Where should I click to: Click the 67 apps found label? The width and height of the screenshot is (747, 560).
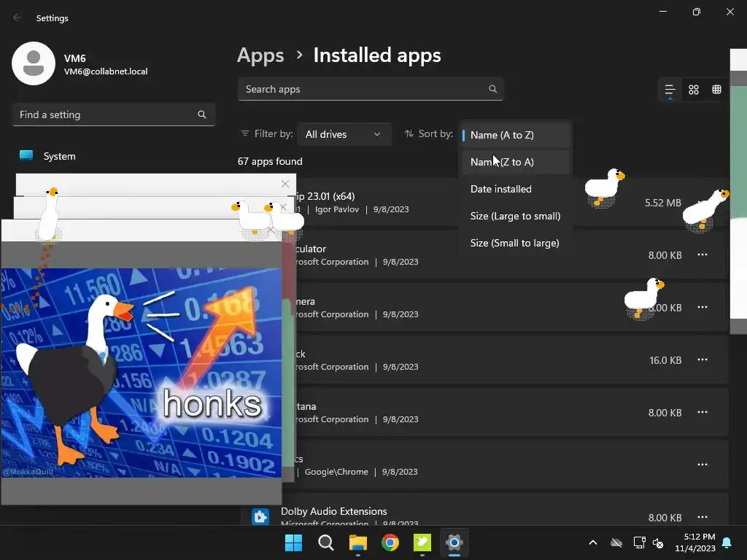270,161
